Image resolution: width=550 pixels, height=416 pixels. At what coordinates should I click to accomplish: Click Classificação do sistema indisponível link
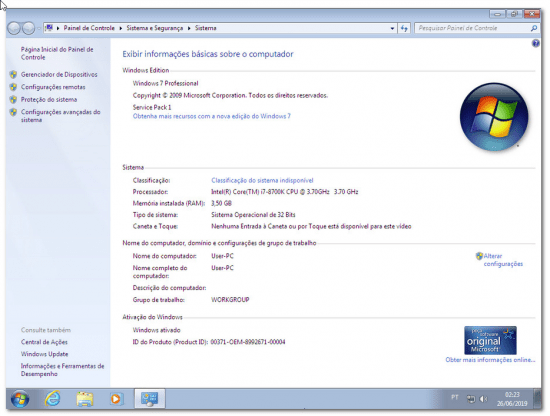[262, 180]
